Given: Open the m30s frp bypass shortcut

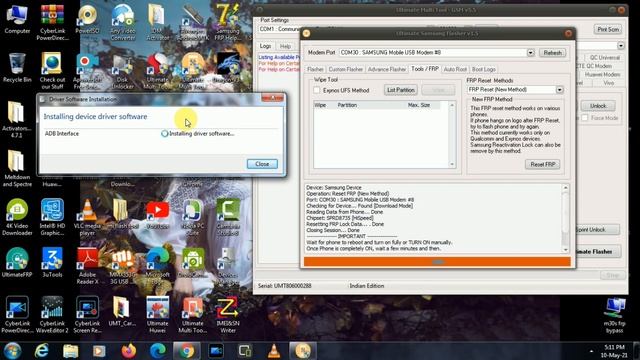Looking at the screenshot, I should point(614,315).
